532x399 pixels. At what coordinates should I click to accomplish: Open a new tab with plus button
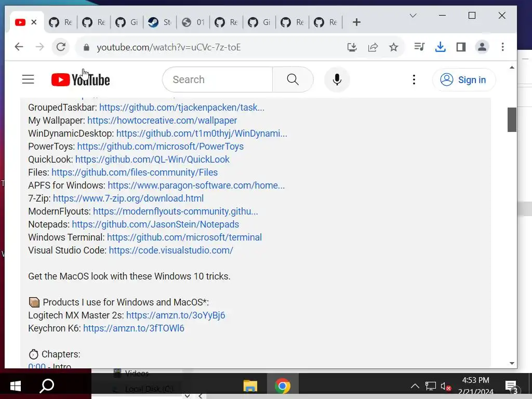356,22
